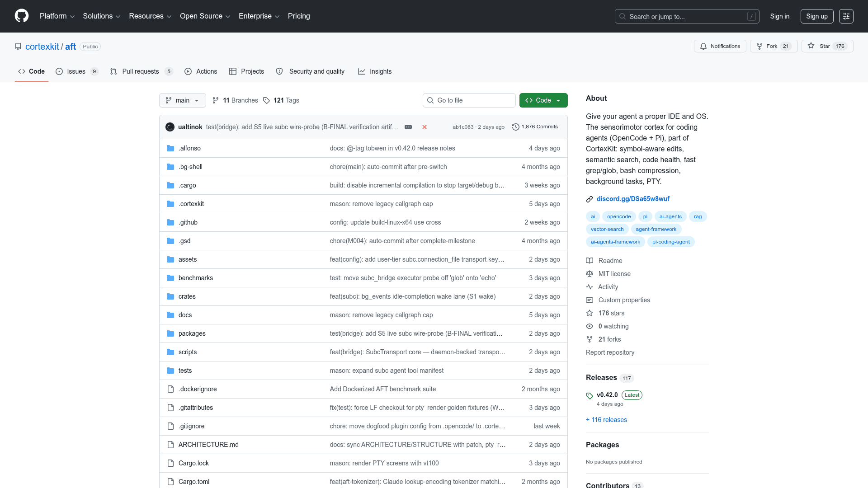Screen dimensions: 868x488
Task: Open the Security and quality tab
Action: click(x=310, y=71)
